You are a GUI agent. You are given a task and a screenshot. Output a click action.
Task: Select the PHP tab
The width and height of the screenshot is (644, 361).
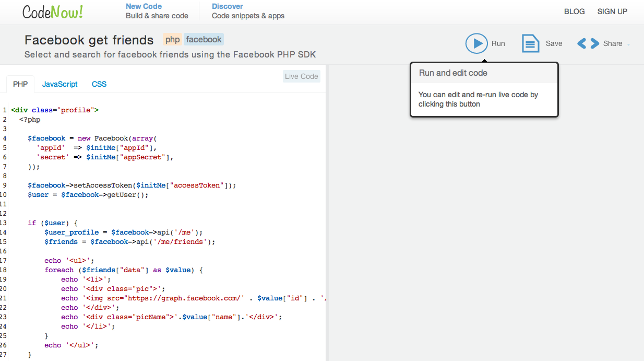[x=20, y=84]
